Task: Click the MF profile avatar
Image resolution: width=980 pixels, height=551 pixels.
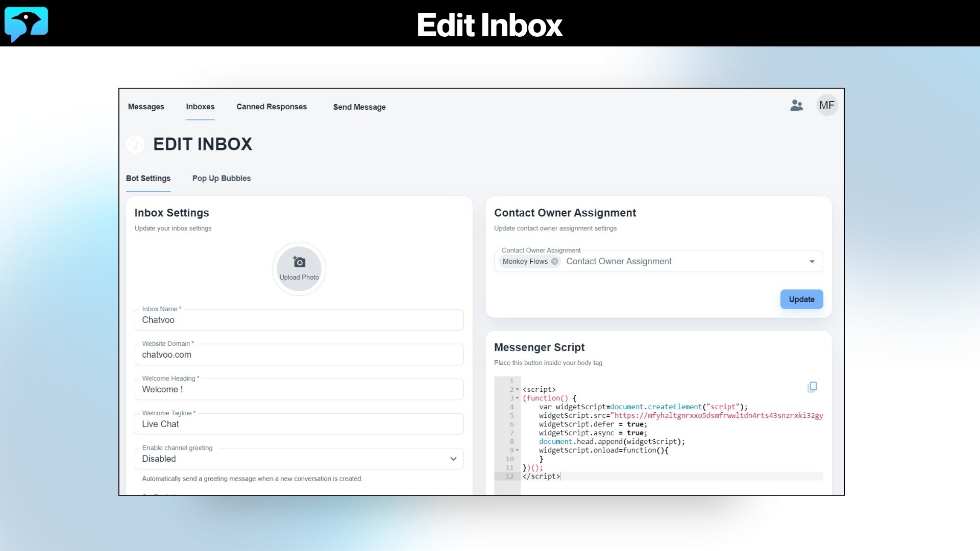Action: (827, 105)
